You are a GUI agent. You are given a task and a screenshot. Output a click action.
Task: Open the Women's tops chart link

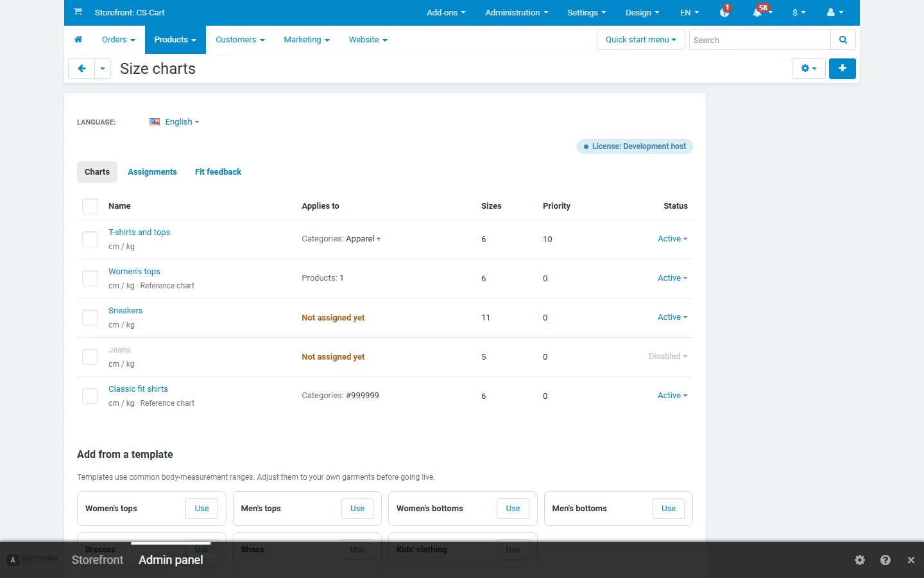134,272
